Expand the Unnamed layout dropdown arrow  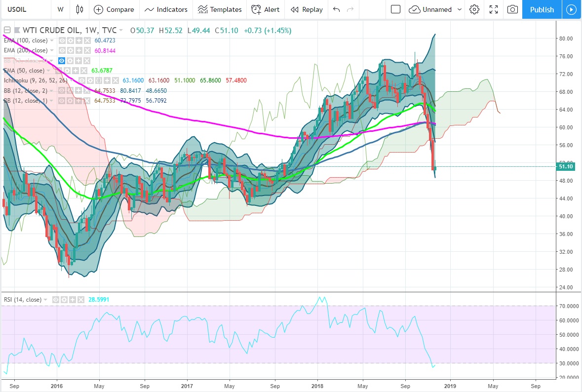(x=460, y=9)
